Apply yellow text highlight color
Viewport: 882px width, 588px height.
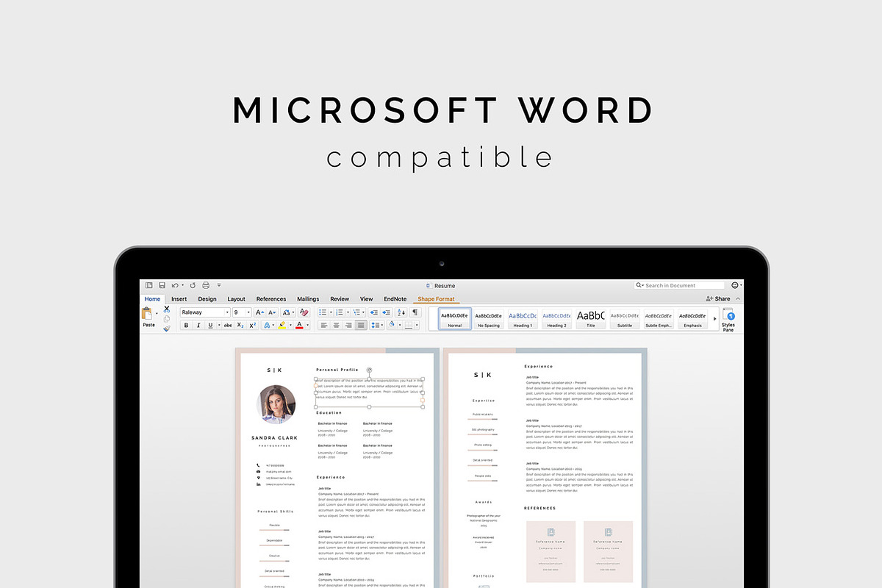(282, 325)
